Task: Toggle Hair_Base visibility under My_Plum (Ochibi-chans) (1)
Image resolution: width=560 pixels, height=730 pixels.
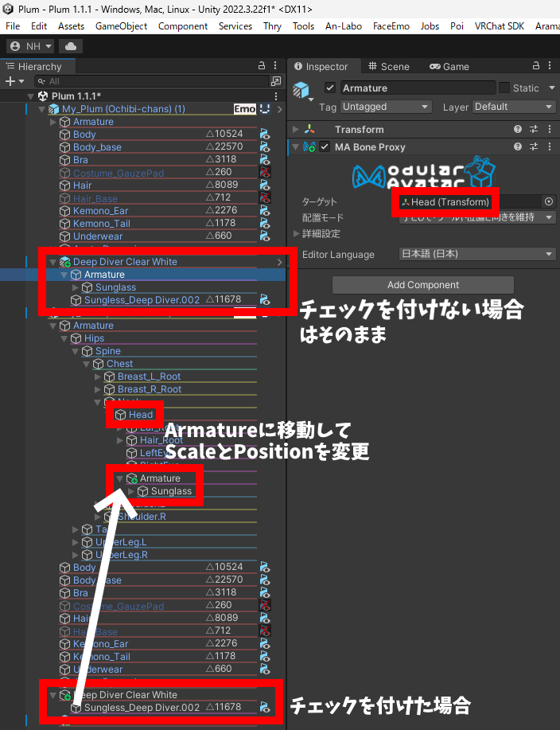Action: click(265, 198)
